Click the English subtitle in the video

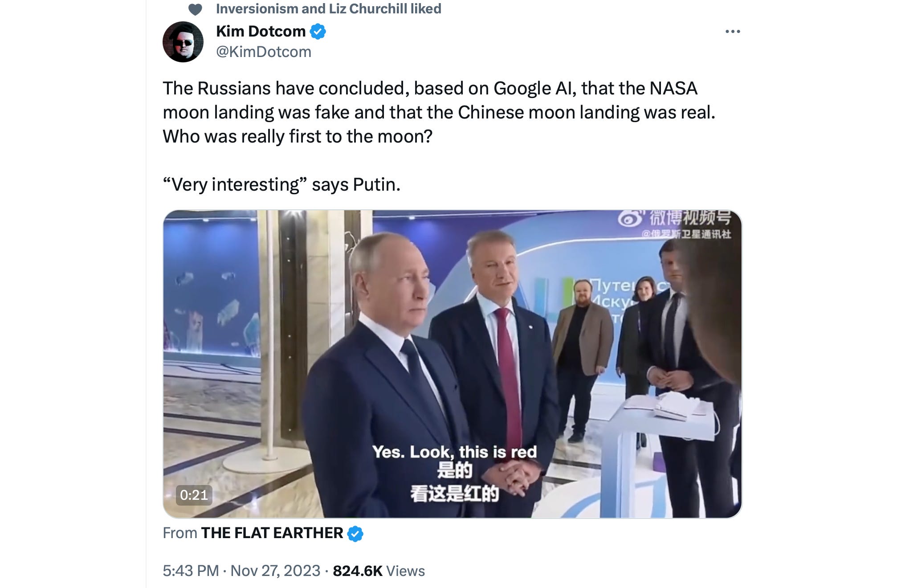pyautogui.click(x=454, y=452)
